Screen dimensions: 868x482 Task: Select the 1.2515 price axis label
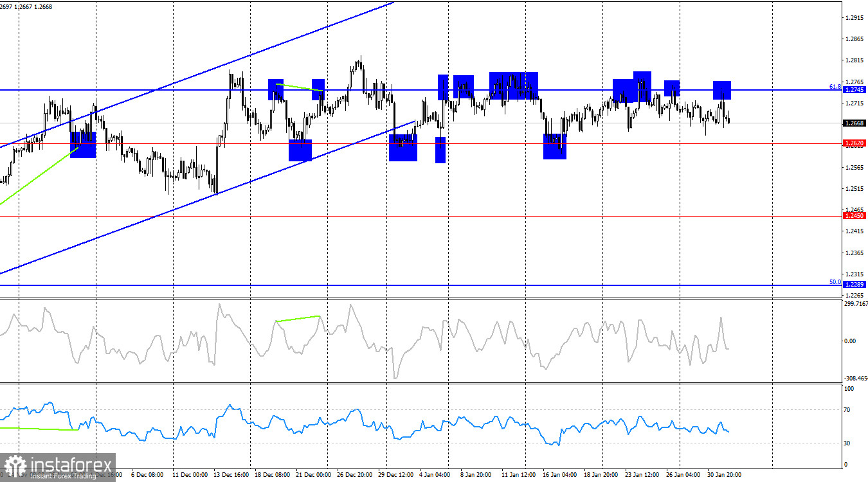854,188
